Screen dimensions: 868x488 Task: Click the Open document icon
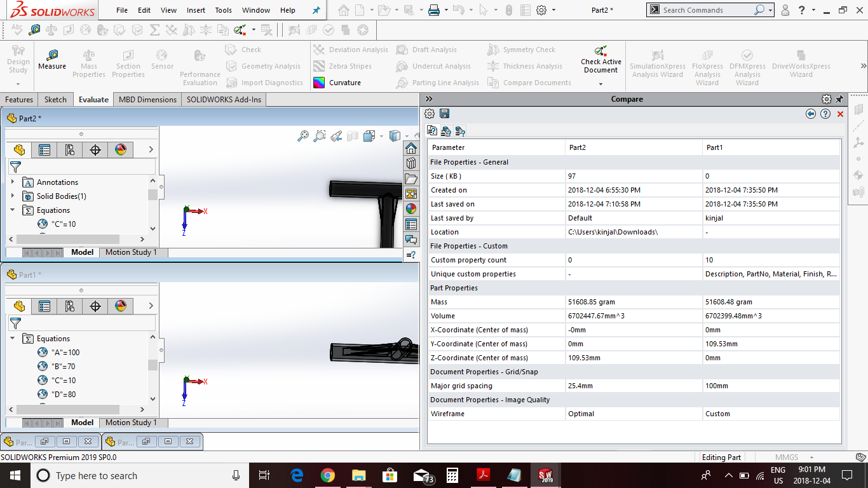383,10
